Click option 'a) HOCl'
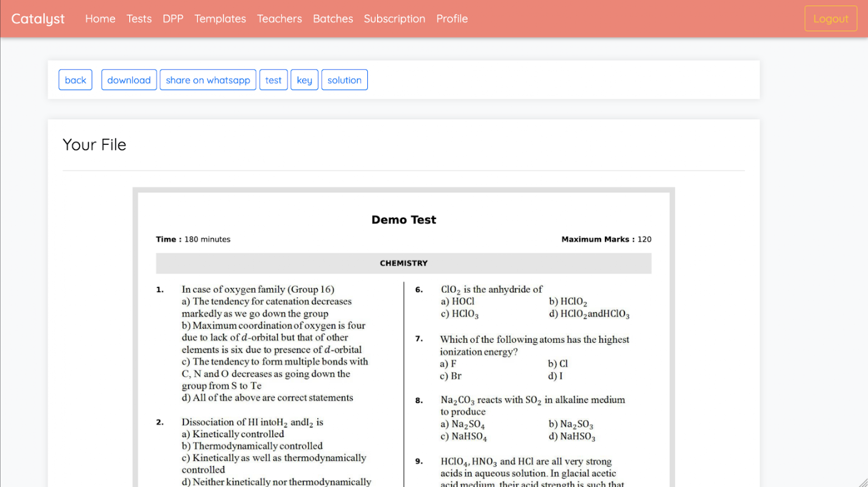Image resolution: width=868 pixels, height=487 pixels. [457, 301]
